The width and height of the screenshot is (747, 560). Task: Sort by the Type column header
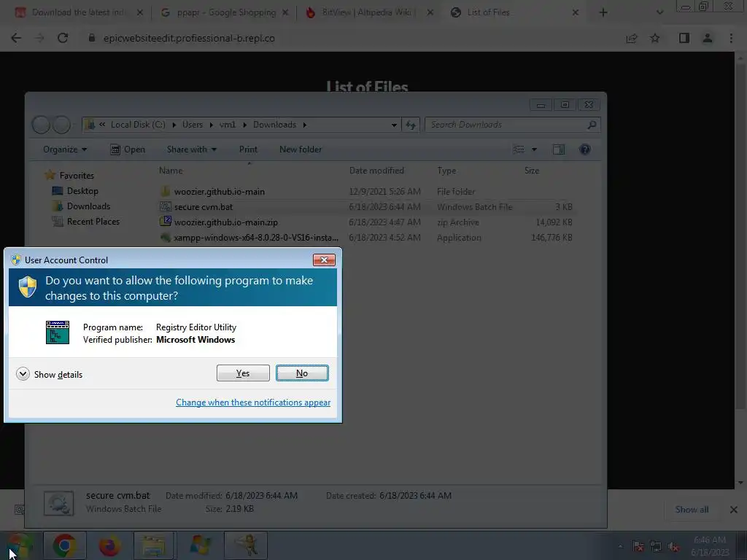coord(446,170)
